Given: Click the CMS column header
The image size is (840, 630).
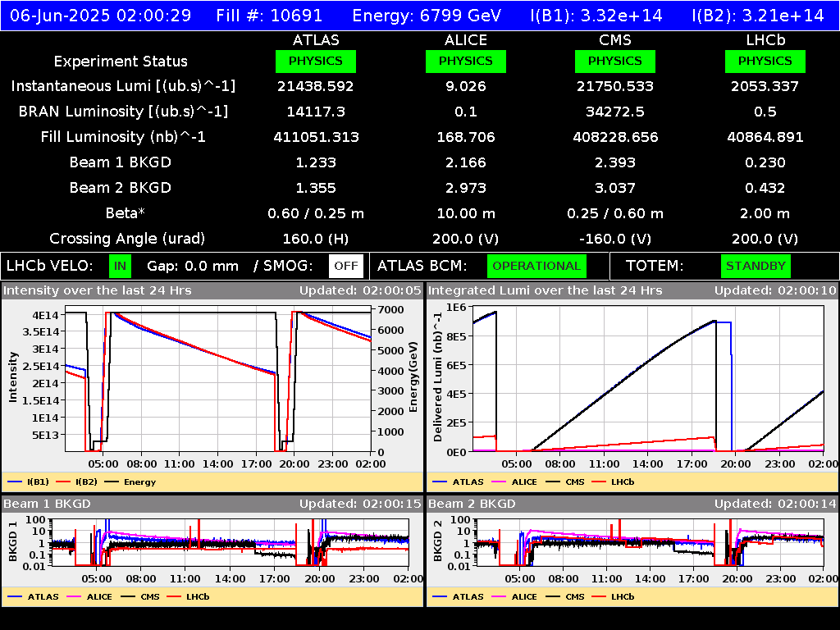Looking at the screenshot, I should (615, 40).
